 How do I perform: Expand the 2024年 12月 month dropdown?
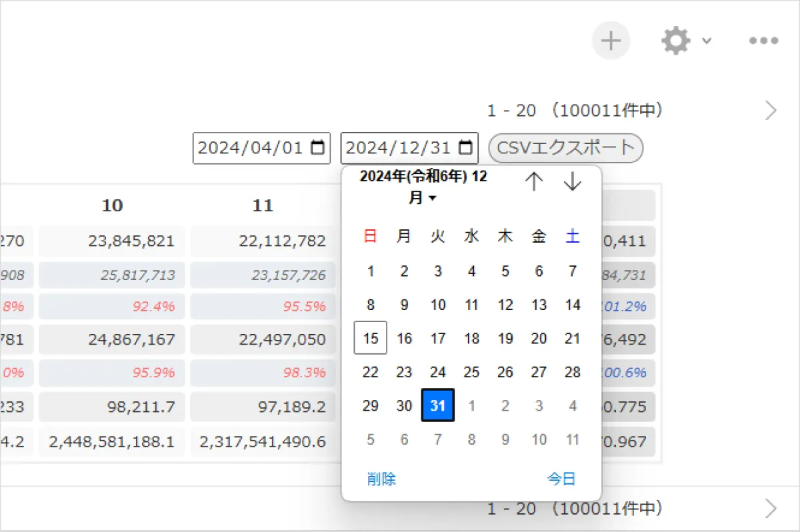[x=423, y=187]
